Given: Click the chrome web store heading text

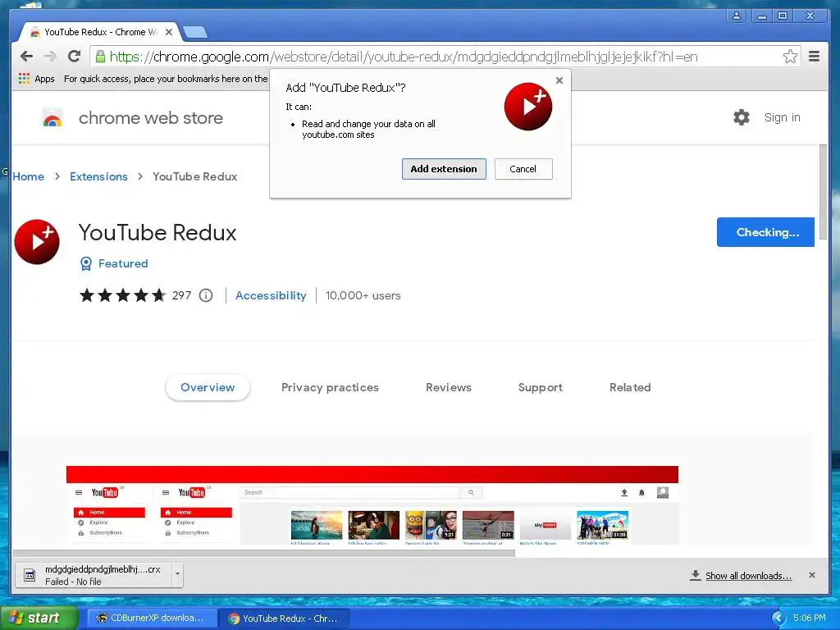Looking at the screenshot, I should pyautogui.click(x=151, y=118).
